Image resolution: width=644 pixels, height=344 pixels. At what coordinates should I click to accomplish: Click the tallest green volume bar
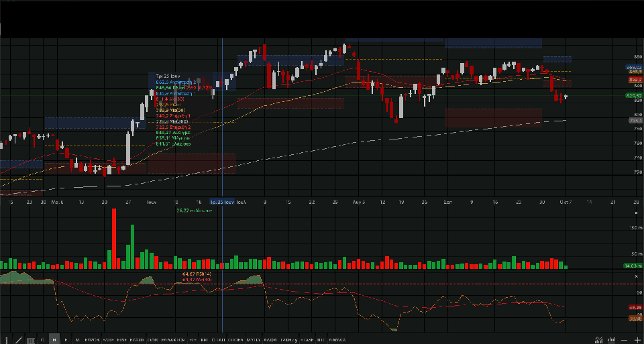click(132, 247)
